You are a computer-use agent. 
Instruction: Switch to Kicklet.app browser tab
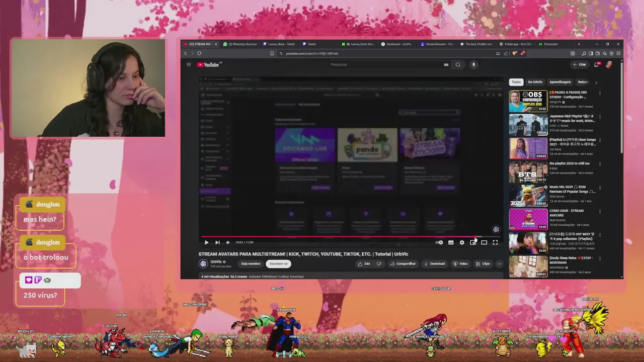pos(516,44)
